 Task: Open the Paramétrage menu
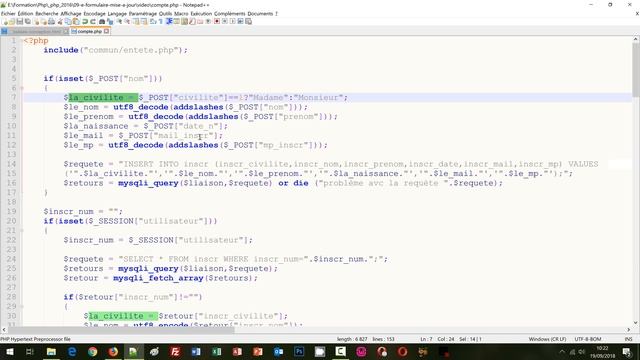point(143,13)
